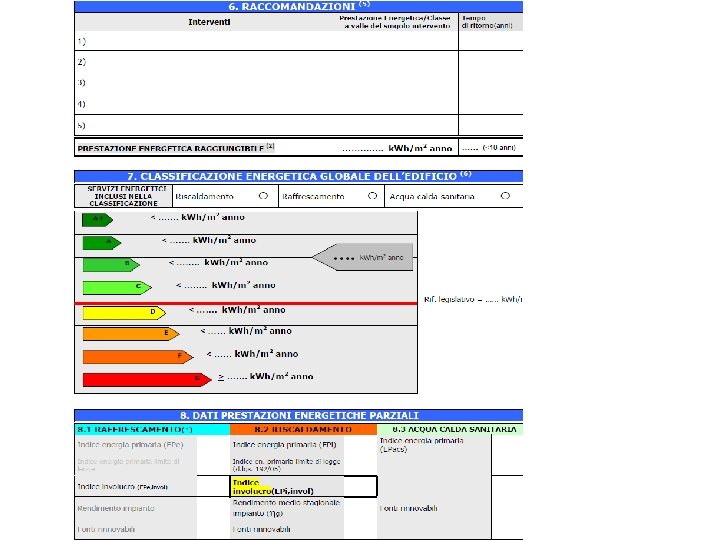The width and height of the screenshot is (720, 540).
Task: Select the A+ energy class arrow
Action: [x=97, y=220]
